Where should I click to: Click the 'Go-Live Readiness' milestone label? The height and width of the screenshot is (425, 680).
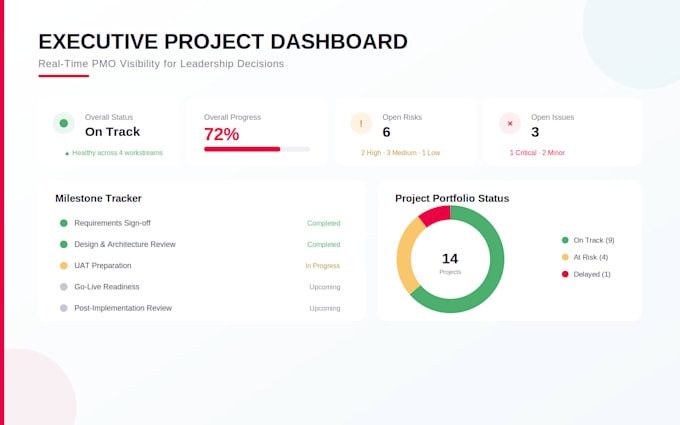point(107,287)
